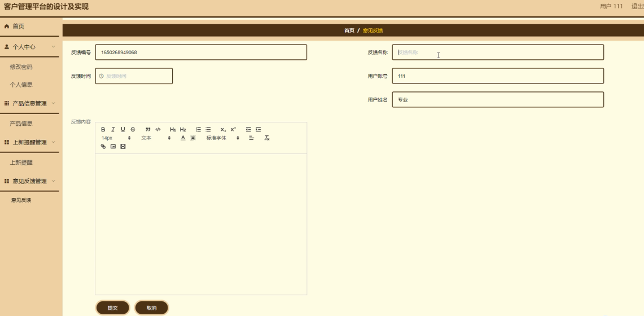Open 修改密码 in the sidebar

pyautogui.click(x=21, y=67)
